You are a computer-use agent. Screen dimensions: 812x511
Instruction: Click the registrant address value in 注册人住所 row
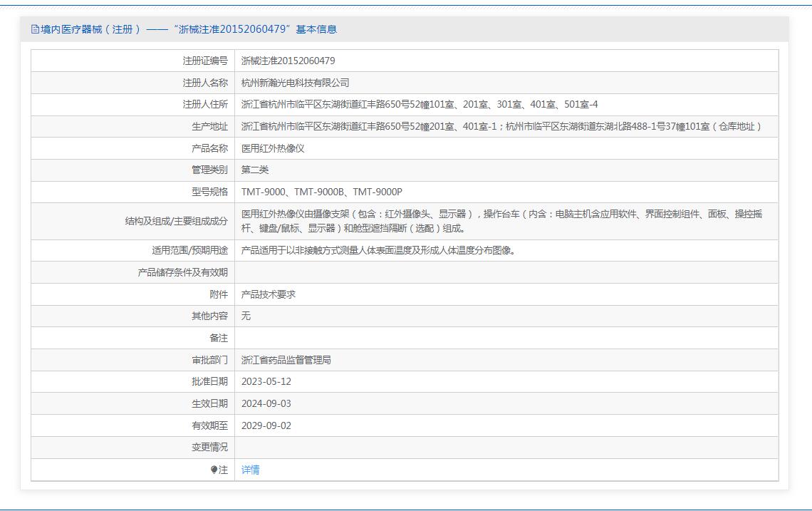tap(419, 105)
